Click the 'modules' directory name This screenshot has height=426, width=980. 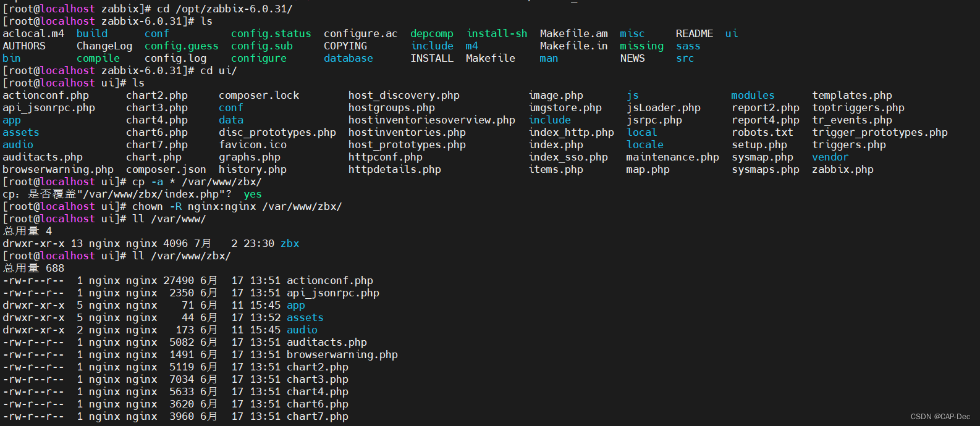(753, 95)
